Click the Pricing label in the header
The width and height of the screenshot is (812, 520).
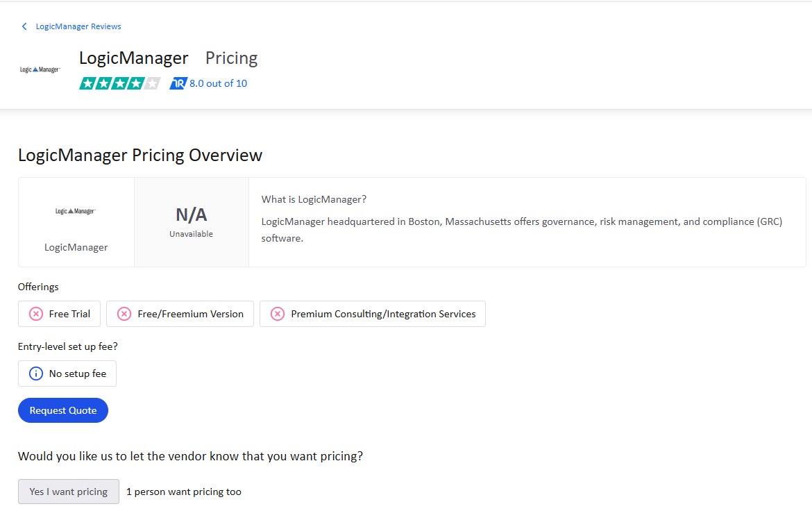click(232, 58)
